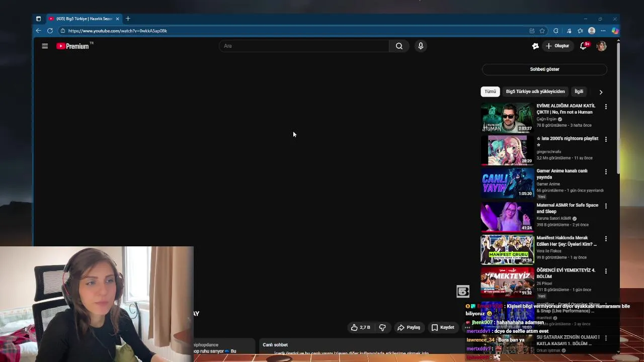
Task: Reload the page in the browser
Action: point(50,31)
